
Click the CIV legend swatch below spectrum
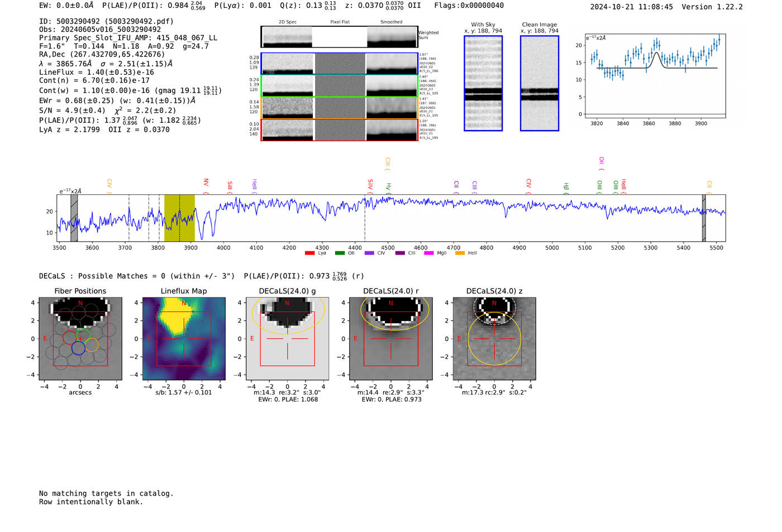point(369,253)
